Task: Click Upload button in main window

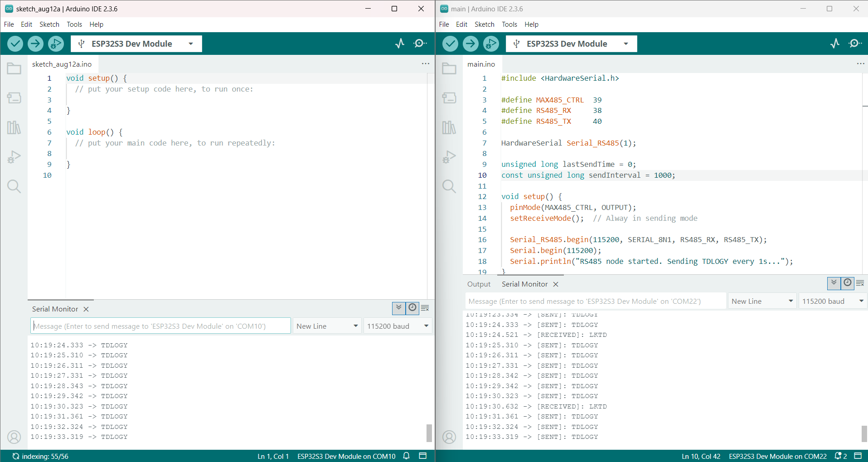Action: tap(470, 44)
